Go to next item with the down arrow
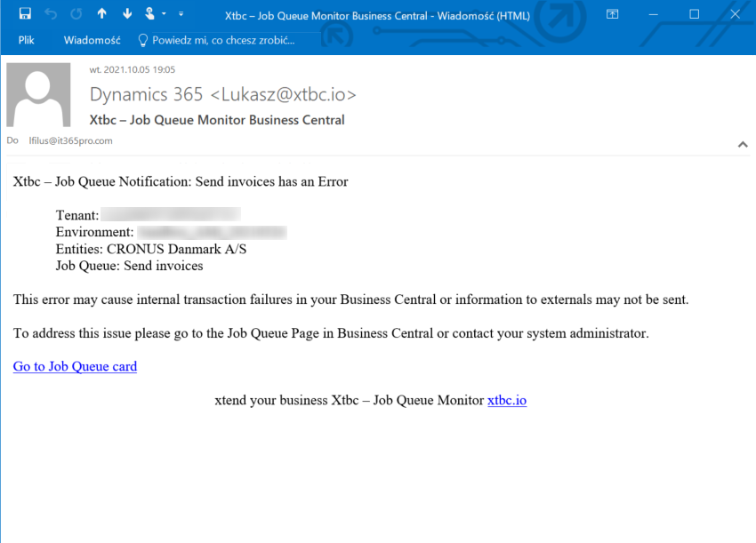The width and height of the screenshot is (756, 543). [x=125, y=13]
